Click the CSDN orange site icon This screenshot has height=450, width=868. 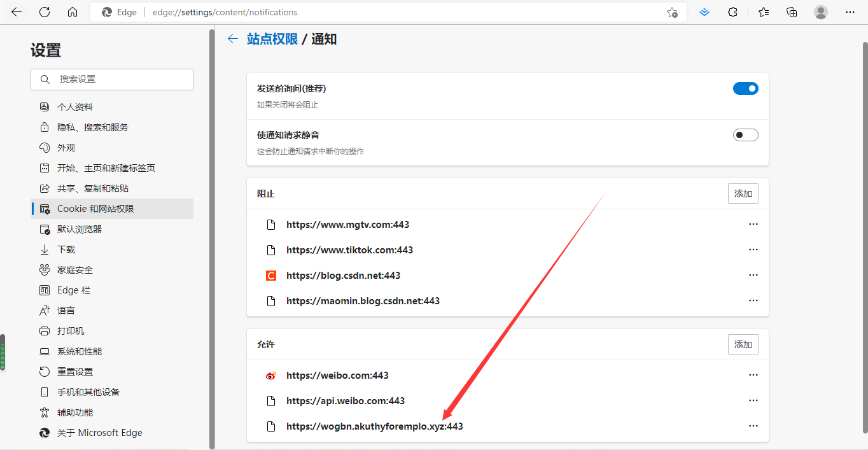tap(271, 276)
